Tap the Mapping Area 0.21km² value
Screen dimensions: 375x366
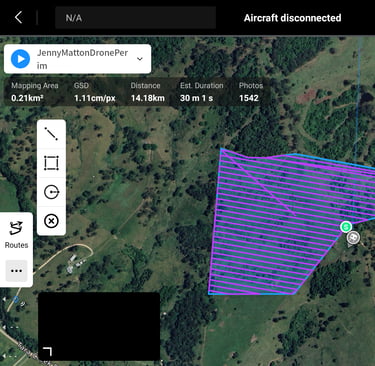(x=27, y=98)
